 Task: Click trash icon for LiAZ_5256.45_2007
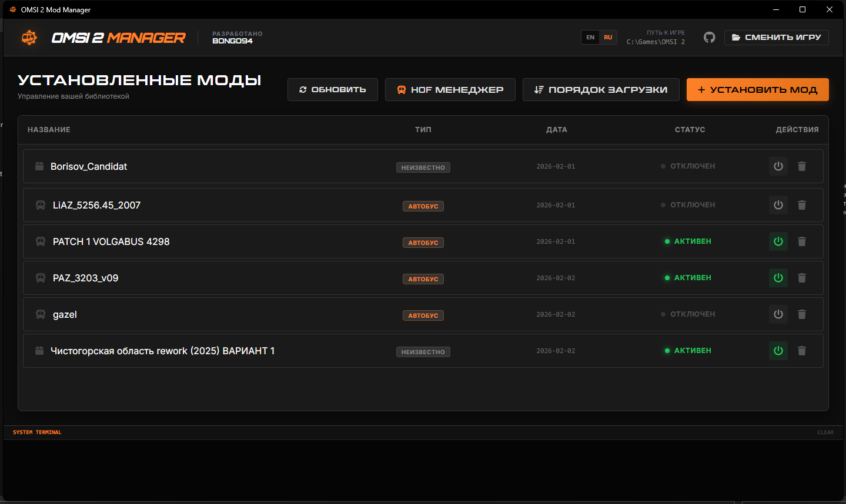(x=801, y=205)
